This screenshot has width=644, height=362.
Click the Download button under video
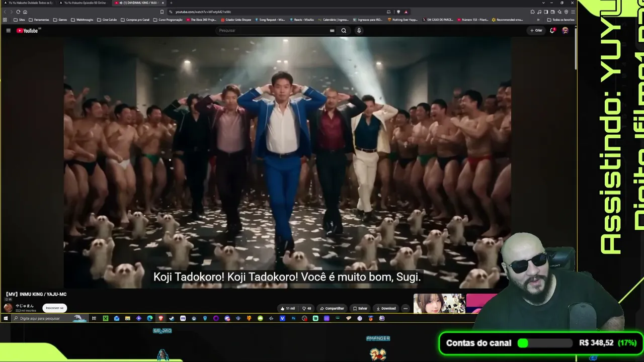[x=386, y=308]
